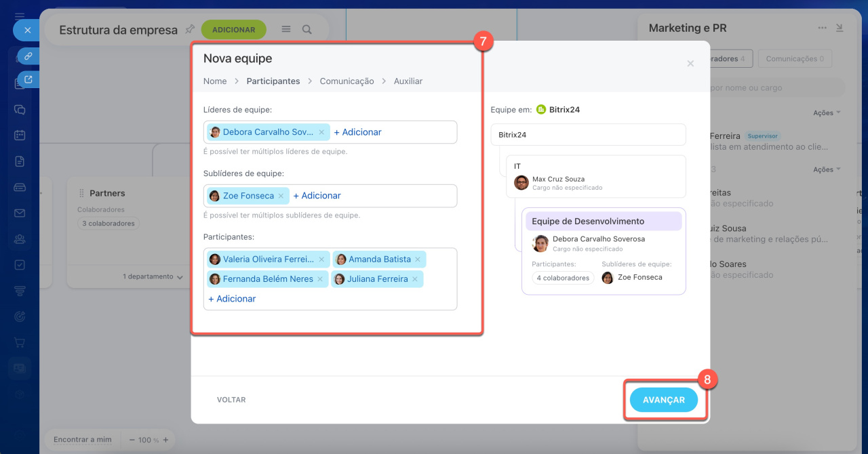Open the hamburger list menu beside ADICIONAR
Image resolution: width=868 pixels, height=454 pixels.
286,30
